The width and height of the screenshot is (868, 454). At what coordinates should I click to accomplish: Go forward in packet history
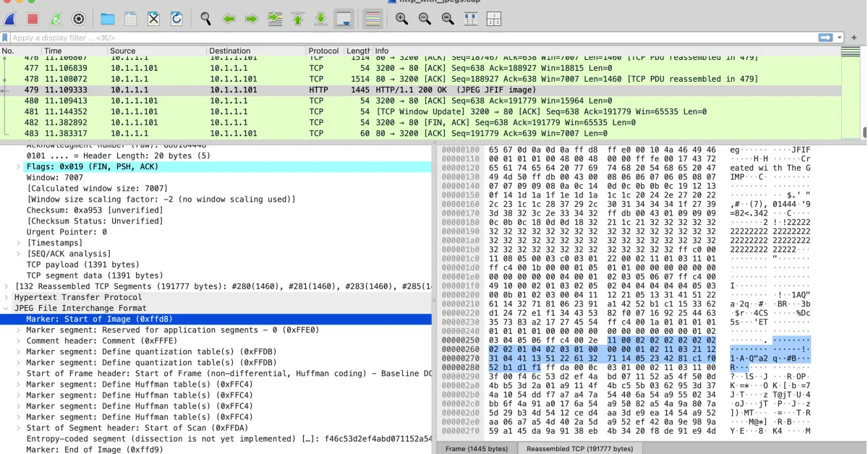click(x=252, y=19)
